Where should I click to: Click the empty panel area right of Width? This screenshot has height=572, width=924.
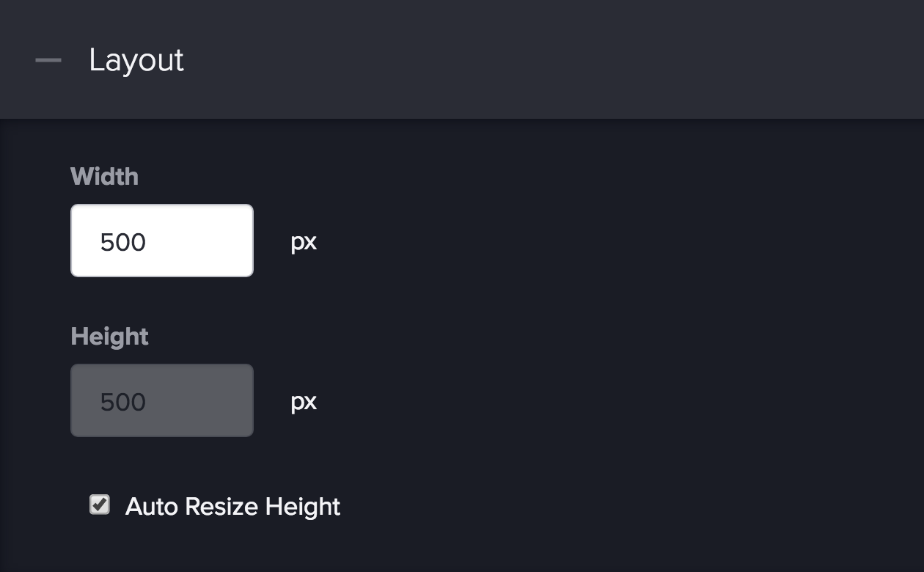click(616, 241)
